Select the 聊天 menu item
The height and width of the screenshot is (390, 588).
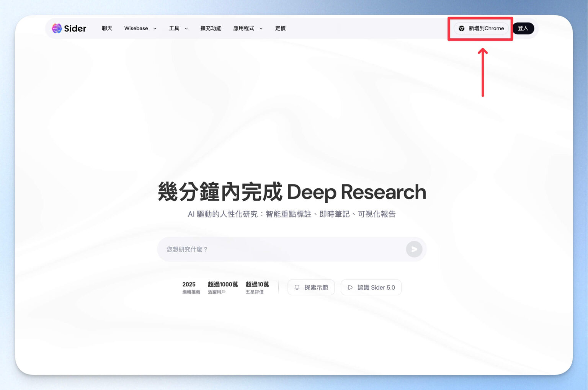pos(107,28)
